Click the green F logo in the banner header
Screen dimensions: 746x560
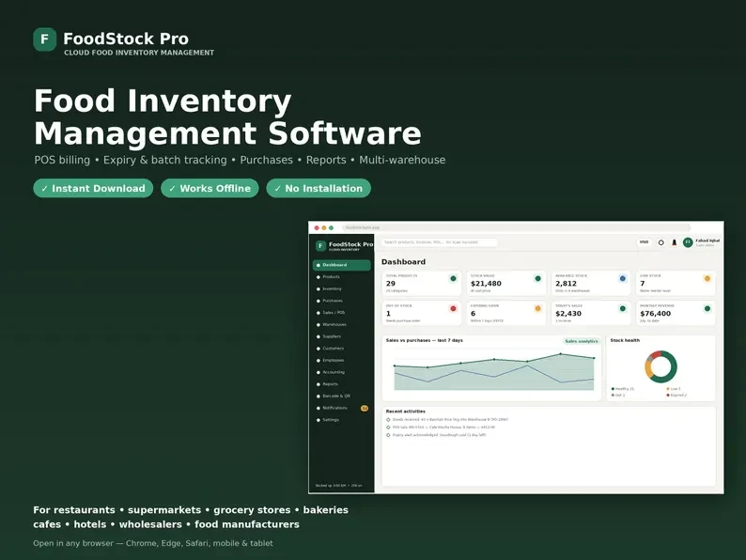tap(45, 39)
